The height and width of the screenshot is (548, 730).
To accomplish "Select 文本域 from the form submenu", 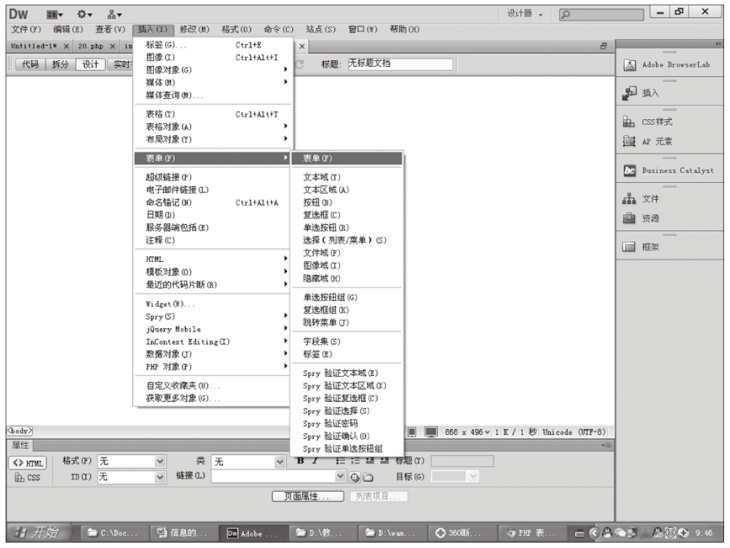I will click(346, 177).
